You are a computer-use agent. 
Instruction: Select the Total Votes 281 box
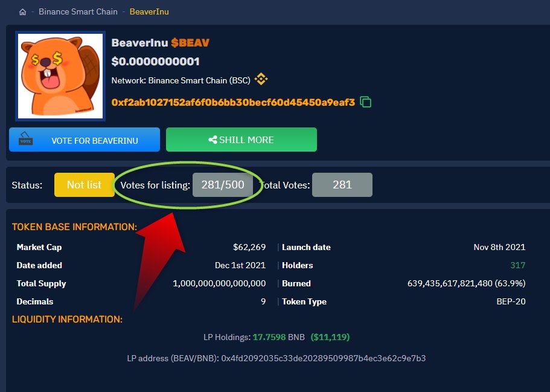tap(342, 185)
